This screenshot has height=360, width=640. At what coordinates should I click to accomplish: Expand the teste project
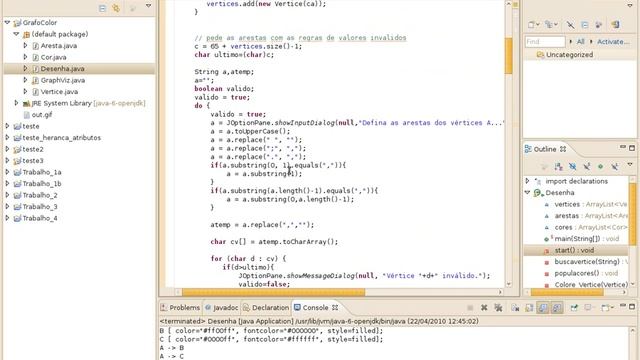click(x=7, y=126)
